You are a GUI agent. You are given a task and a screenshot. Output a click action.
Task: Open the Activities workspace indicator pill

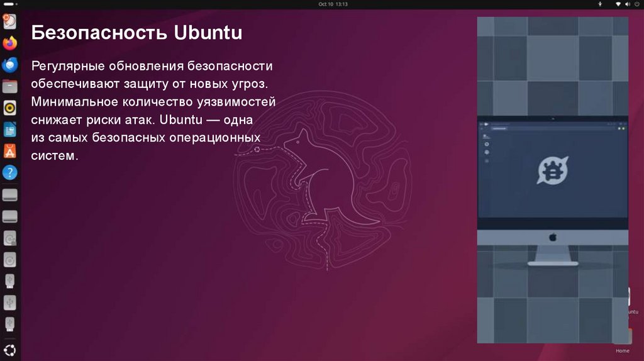click(10, 4)
